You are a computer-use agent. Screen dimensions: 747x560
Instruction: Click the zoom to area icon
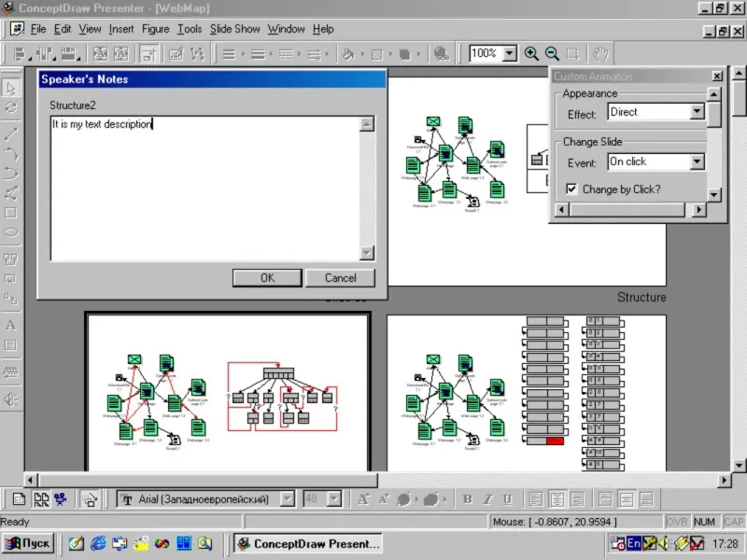pos(572,53)
